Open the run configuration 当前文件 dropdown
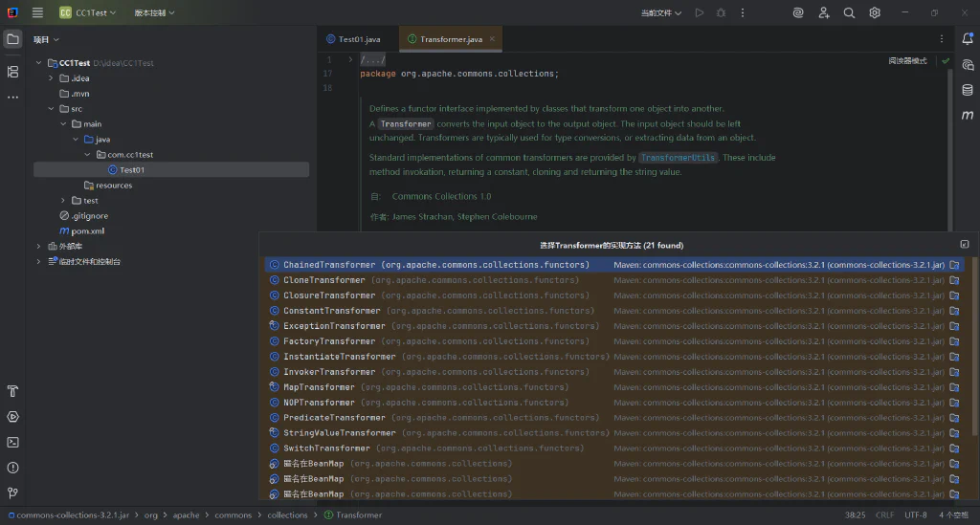The height and width of the screenshot is (525, 980). [660, 12]
